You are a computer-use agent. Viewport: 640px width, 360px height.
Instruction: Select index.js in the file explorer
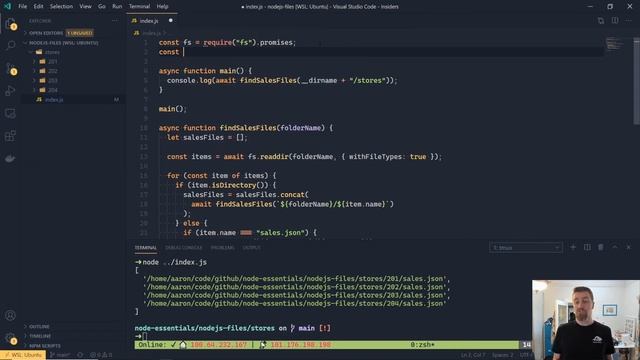click(x=73, y=100)
